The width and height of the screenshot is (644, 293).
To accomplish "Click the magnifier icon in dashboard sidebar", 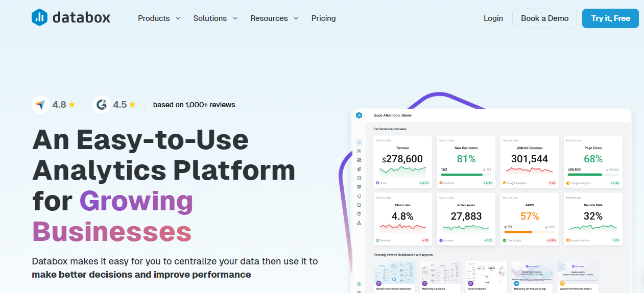I will pos(359,205).
